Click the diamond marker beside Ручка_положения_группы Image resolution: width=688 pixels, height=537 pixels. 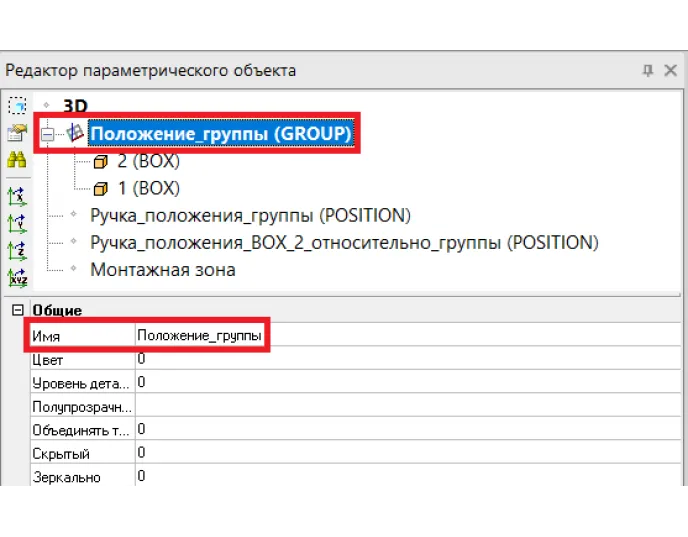click(74, 214)
